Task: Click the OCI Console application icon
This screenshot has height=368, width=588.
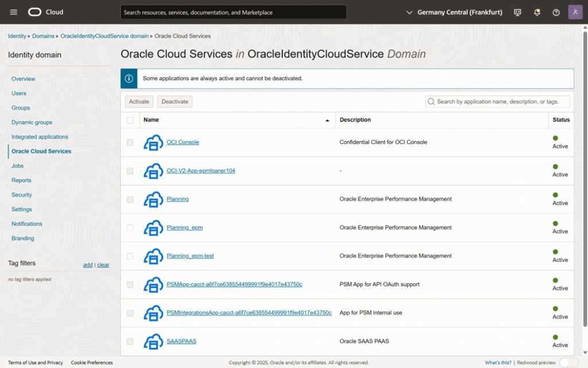Action: coord(153,143)
